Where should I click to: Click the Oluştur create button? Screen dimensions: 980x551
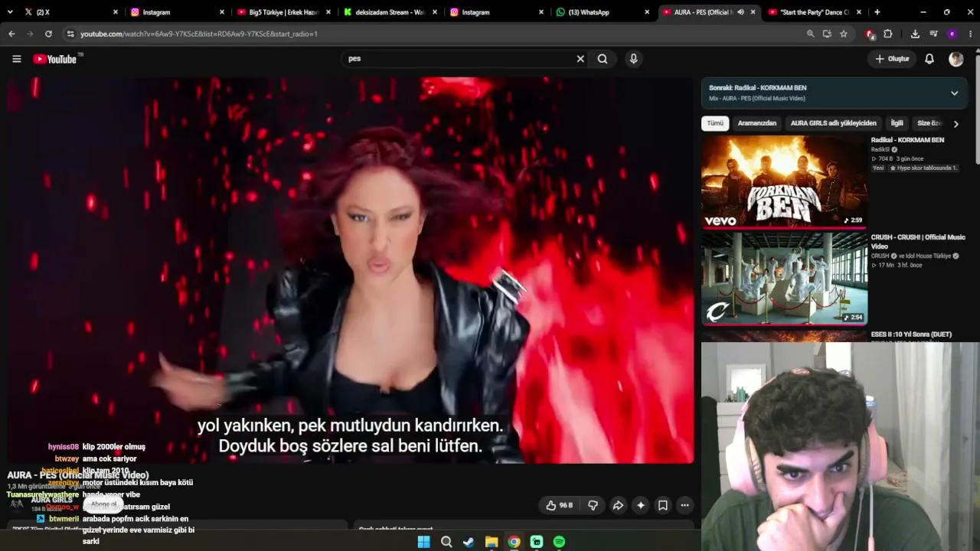pos(892,59)
